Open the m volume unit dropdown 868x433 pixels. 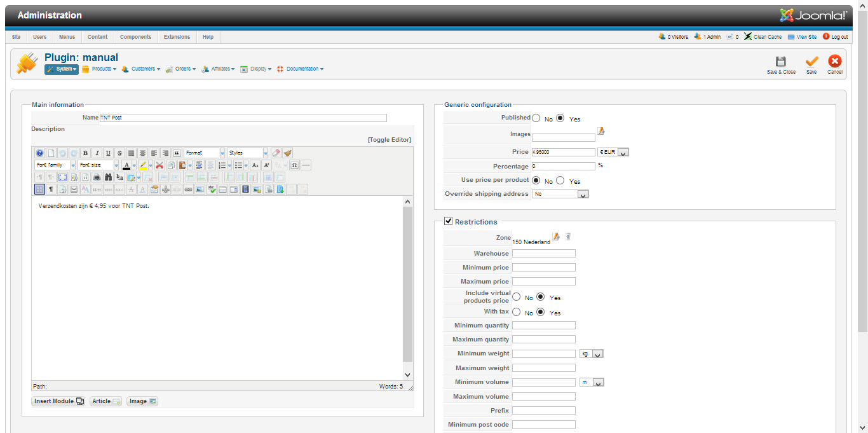pyautogui.click(x=592, y=382)
